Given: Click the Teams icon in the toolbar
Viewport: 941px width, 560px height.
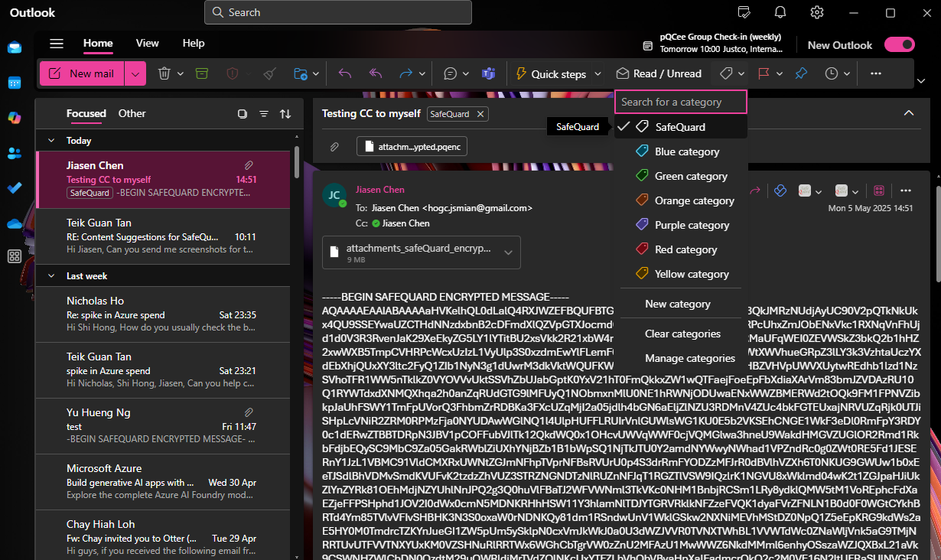Looking at the screenshot, I should [x=488, y=73].
